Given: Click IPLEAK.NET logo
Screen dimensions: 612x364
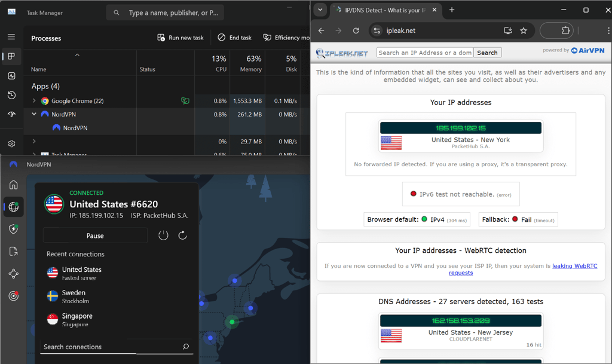Looking at the screenshot, I should point(342,53).
